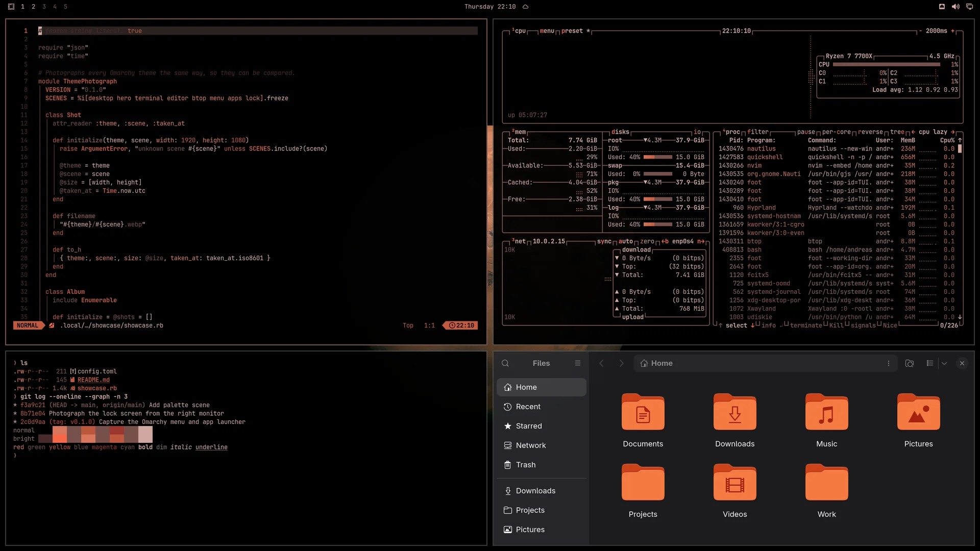Image resolution: width=980 pixels, height=551 pixels.
Task: Open the Pictures folder in the main grid
Action: pos(919,412)
